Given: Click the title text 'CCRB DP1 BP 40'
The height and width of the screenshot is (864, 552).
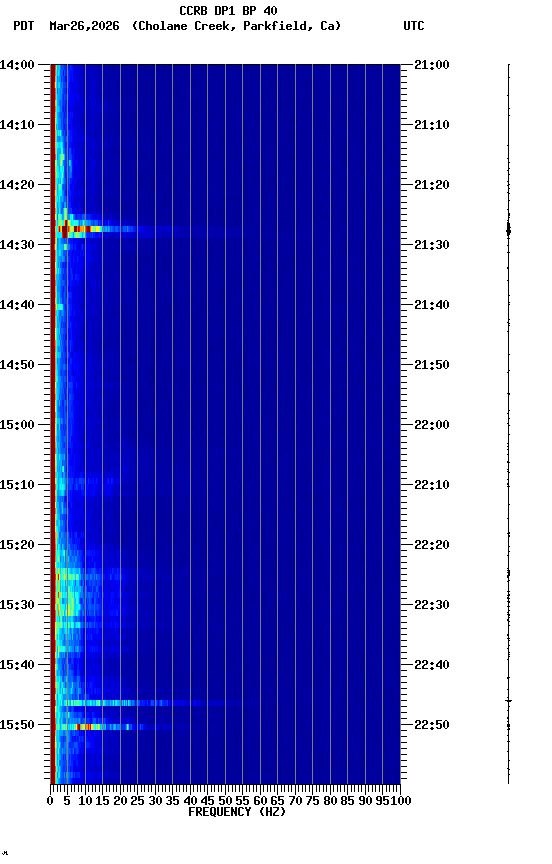Looking at the screenshot, I should [x=228, y=10].
